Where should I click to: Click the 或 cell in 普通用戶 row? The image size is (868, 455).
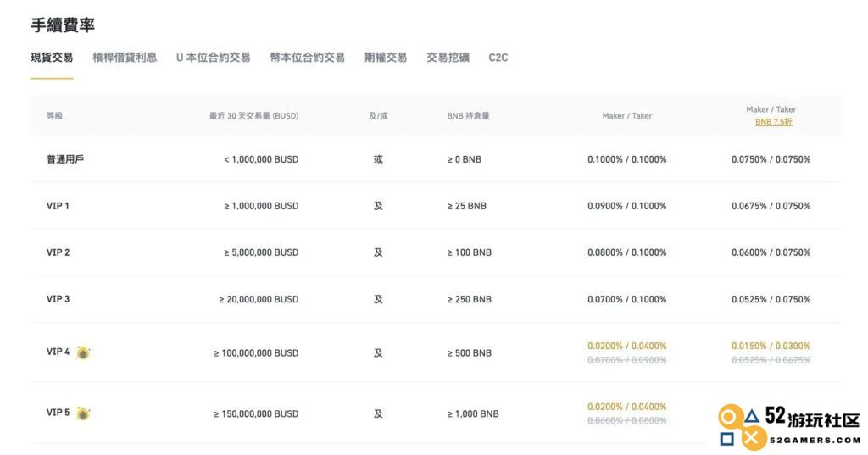(x=378, y=159)
